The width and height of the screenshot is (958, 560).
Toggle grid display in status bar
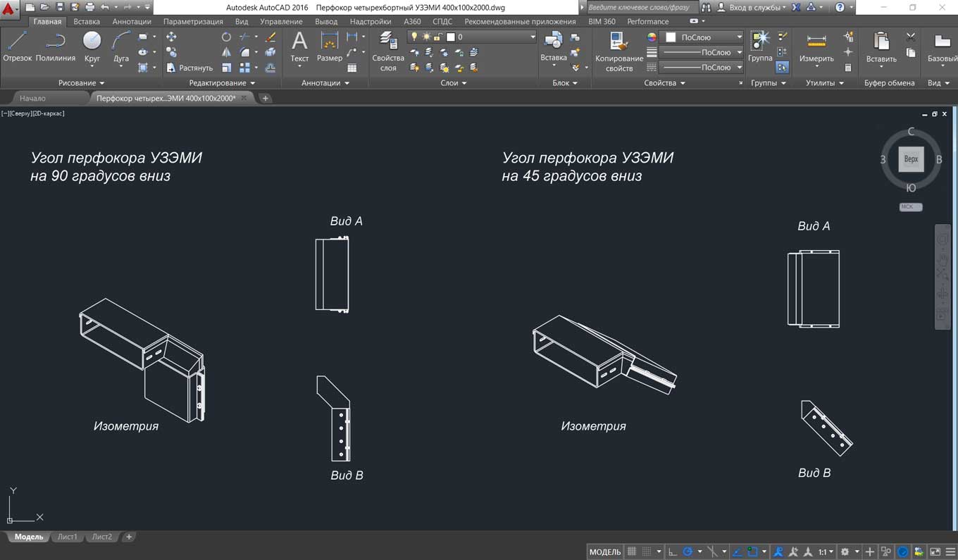[x=632, y=552]
